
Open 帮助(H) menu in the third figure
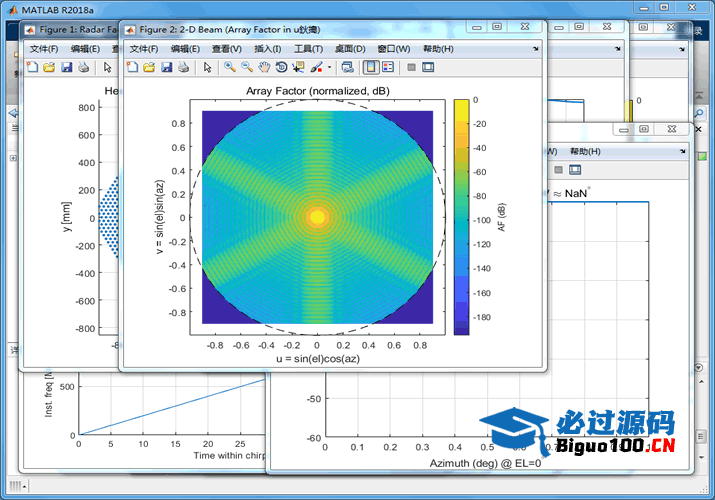pyautogui.click(x=582, y=151)
